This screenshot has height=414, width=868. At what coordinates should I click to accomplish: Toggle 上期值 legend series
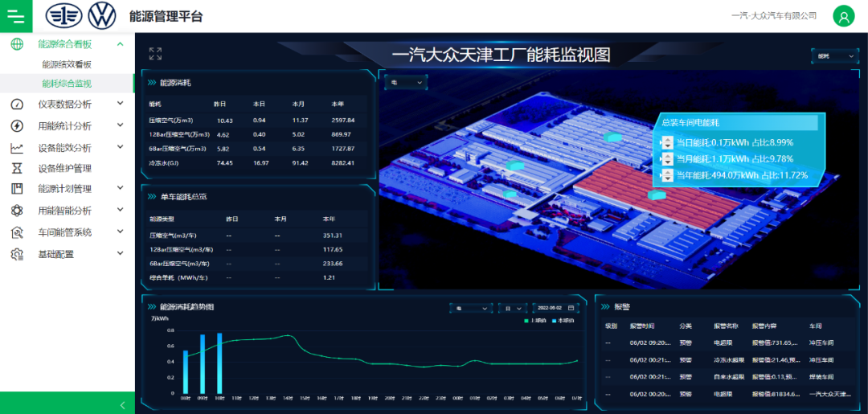point(537,321)
